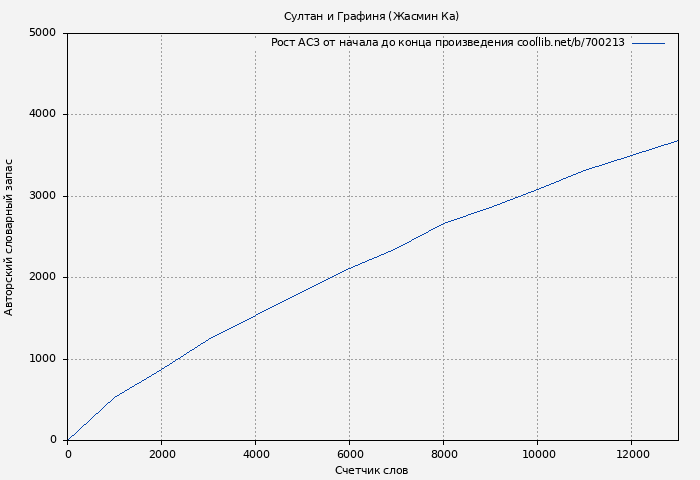Select the legend label "Рост АСЗ"
The width and height of the screenshot is (700, 480).
pos(294,43)
